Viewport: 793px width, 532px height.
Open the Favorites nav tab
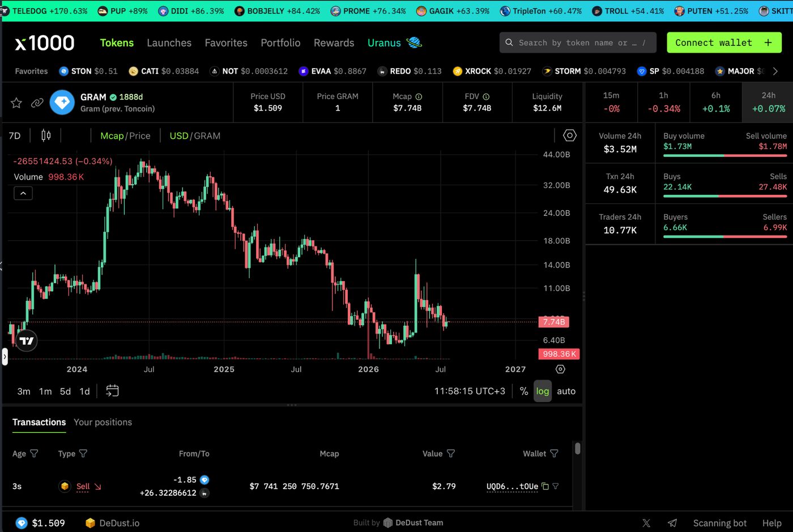pos(226,42)
